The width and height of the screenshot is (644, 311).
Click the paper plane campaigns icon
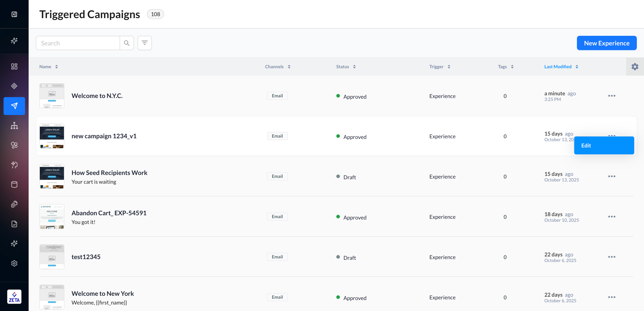click(14, 106)
